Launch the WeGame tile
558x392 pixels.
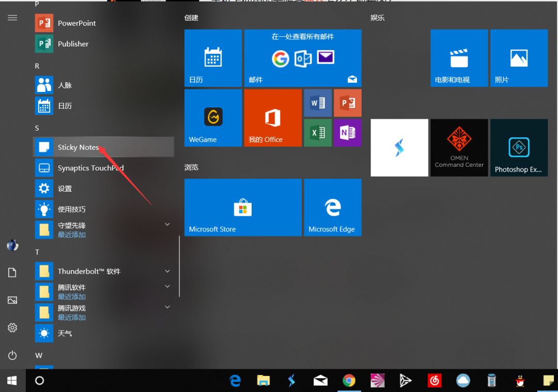pyautogui.click(x=213, y=118)
